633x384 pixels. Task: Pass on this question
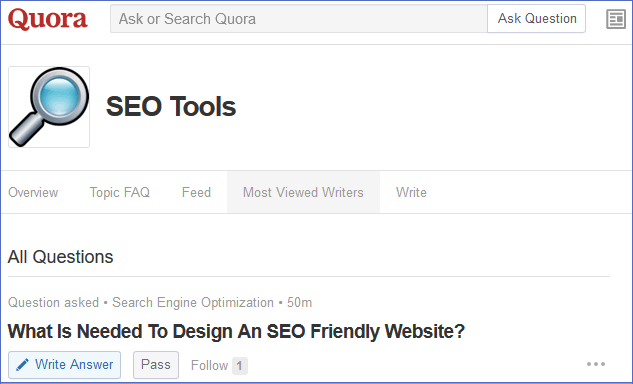[156, 365]
